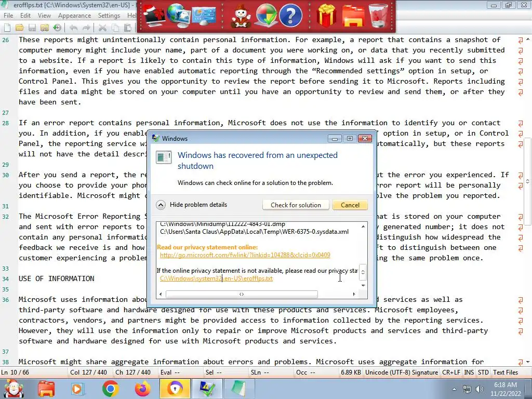Open the red folder dock icon
Image resolution: width=532 pixels, height=399 pixels.
click(353, 15)
